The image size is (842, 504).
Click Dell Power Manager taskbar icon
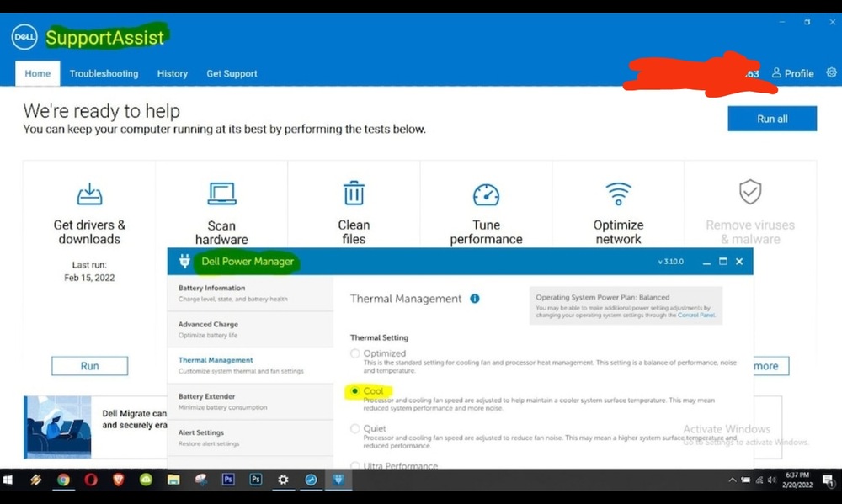(338, 480)
